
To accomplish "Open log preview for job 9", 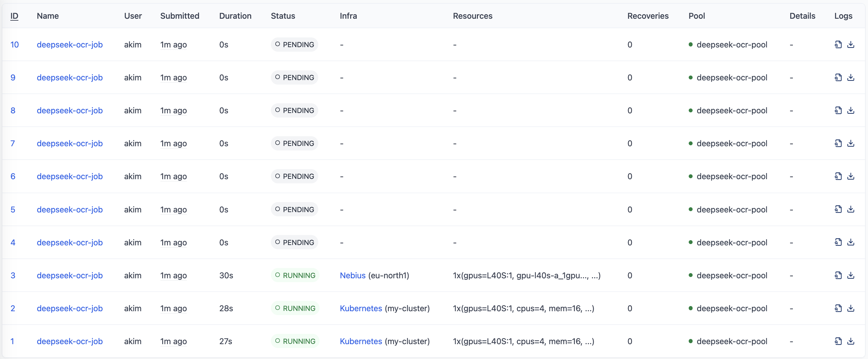I will (838, 77).
